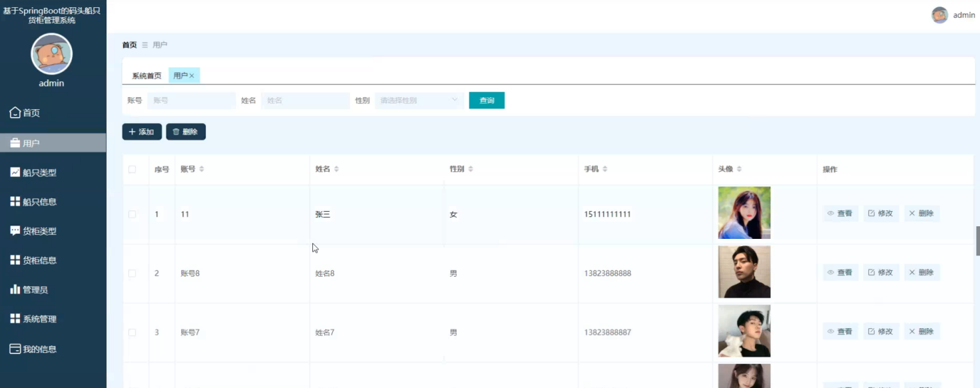980x388 pixels.
Task: Click the briefcase icon beside 用户
Action: [15, 142]
